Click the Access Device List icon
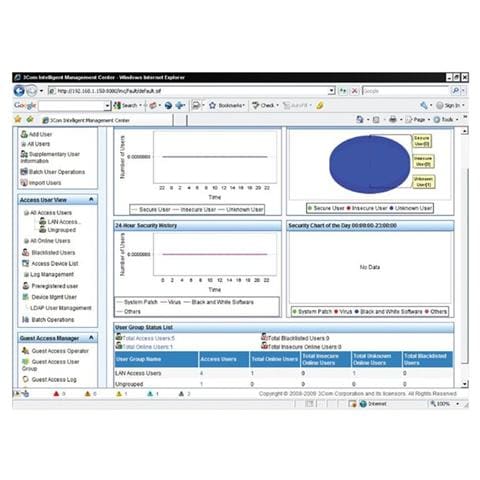 26,263
